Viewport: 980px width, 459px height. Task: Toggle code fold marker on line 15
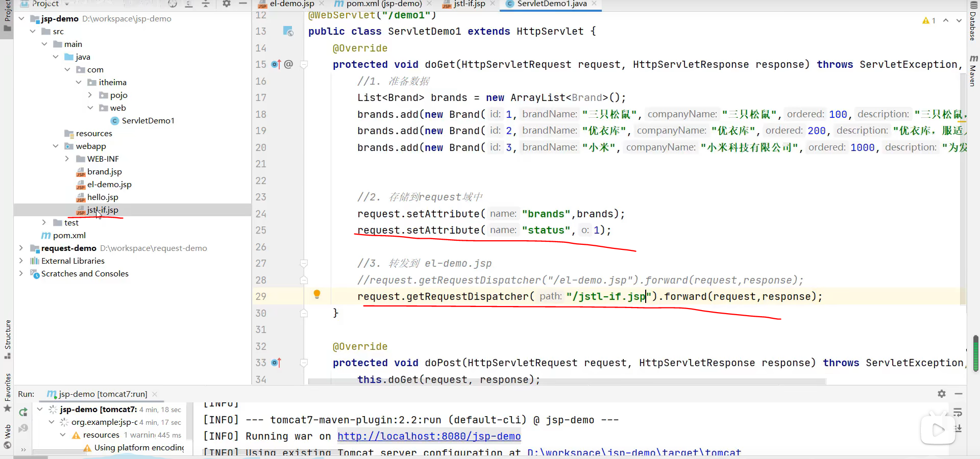point(304,64)
